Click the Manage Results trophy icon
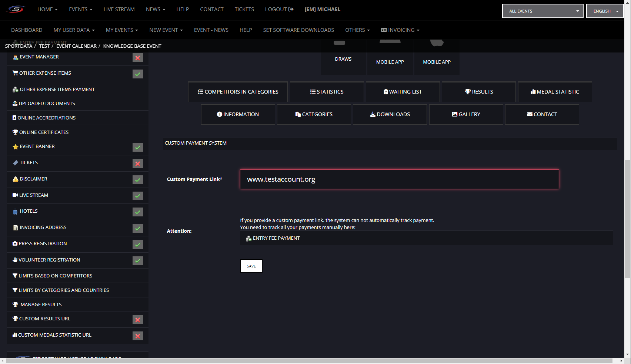The width and height of the screenshot is (631, 364). tap(15, 304)
